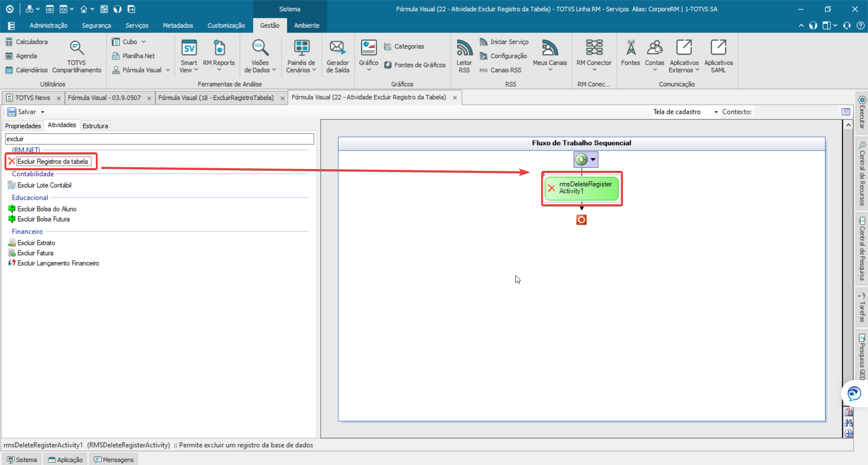Open the Agenda utility

click(x=21, y=56)
